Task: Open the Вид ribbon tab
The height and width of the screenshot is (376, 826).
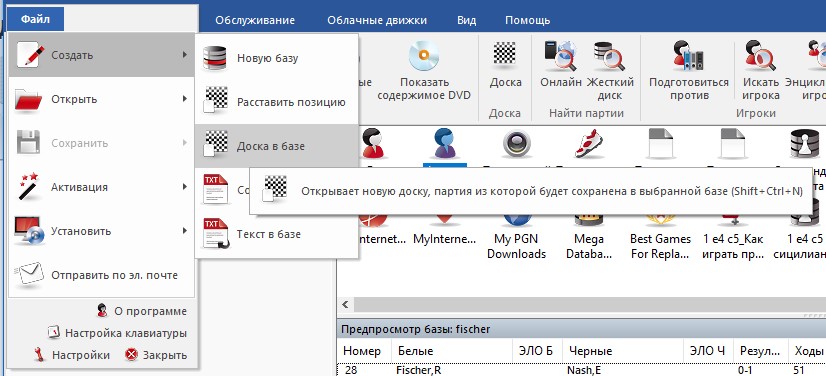Action: tap(466, 21)
